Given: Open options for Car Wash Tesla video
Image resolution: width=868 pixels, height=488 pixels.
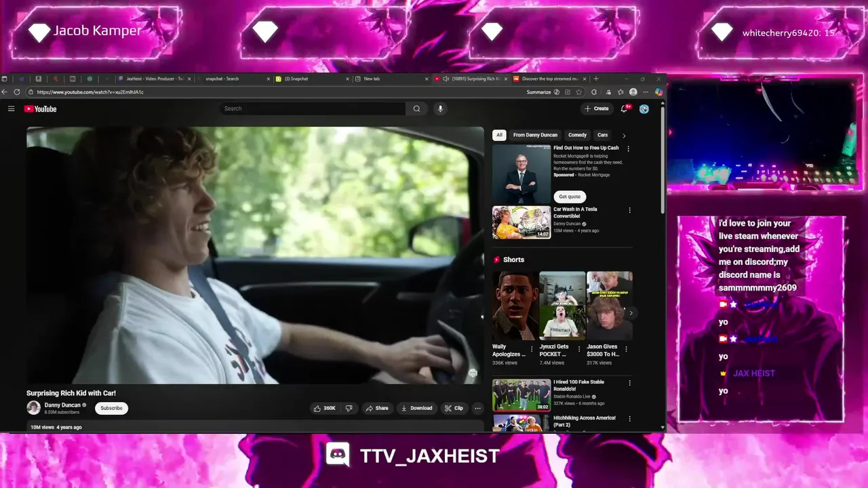Looking at the screenshot, I should pyautogui.click(x=629, y=210).
